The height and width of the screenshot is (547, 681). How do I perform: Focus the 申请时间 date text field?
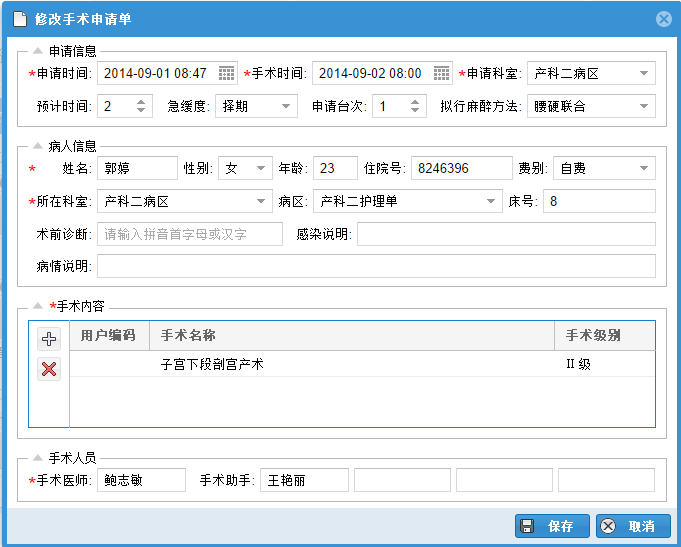(157, 73)
